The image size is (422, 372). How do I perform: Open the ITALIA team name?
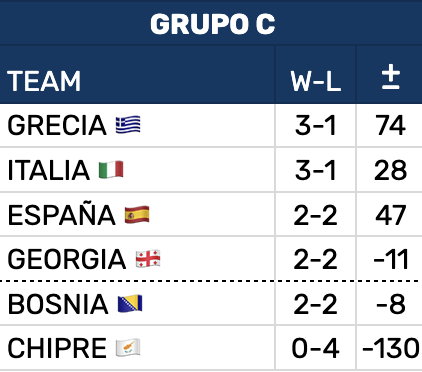tap(49, 170)
